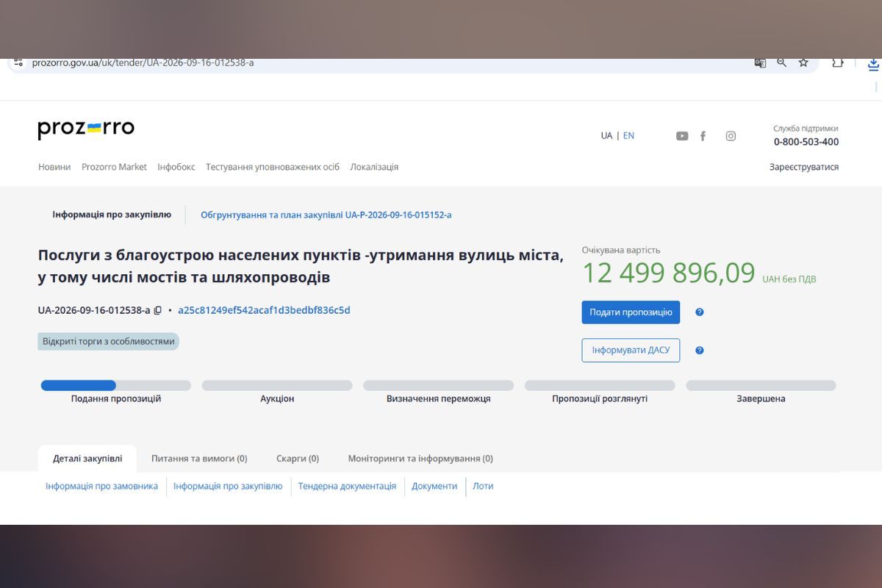Image resolution: width=882 pixels, height=588 pixels.
Task: Select Деталі закупівлі tab
Action: point(87,459)
